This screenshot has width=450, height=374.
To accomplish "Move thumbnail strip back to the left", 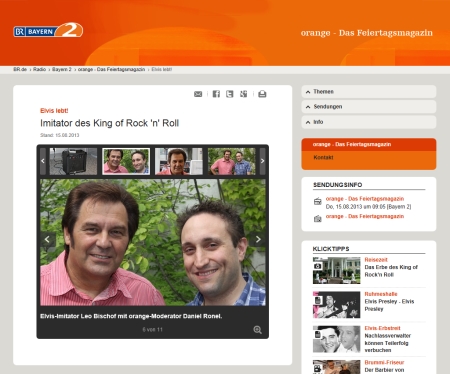I will tap(43, 161).
